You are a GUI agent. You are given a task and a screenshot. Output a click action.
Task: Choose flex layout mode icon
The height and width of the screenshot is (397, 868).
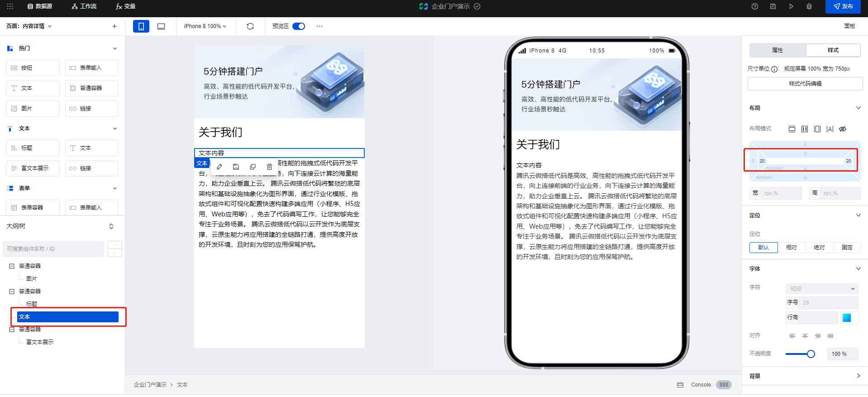(805, 129)
